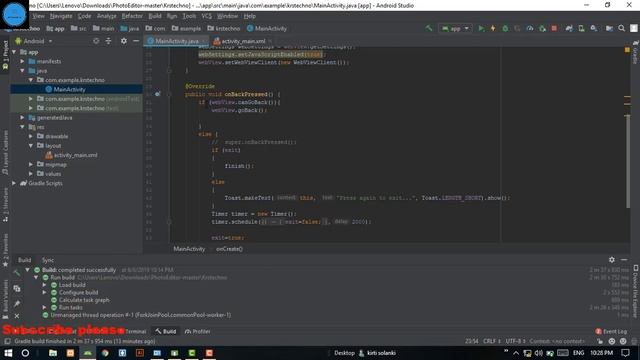Open AVD Manager phone icon

click(581, 28)
